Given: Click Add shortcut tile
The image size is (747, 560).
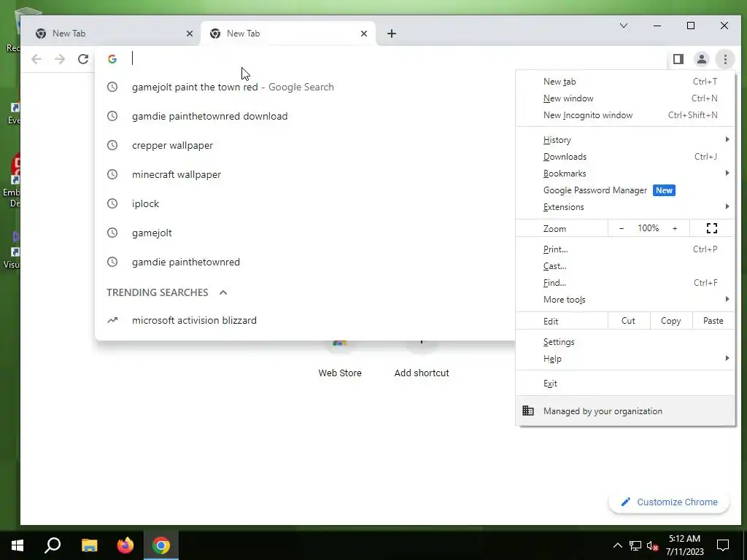Looking at the screenshot, I should pyautogui.click(x=422, y=362).
